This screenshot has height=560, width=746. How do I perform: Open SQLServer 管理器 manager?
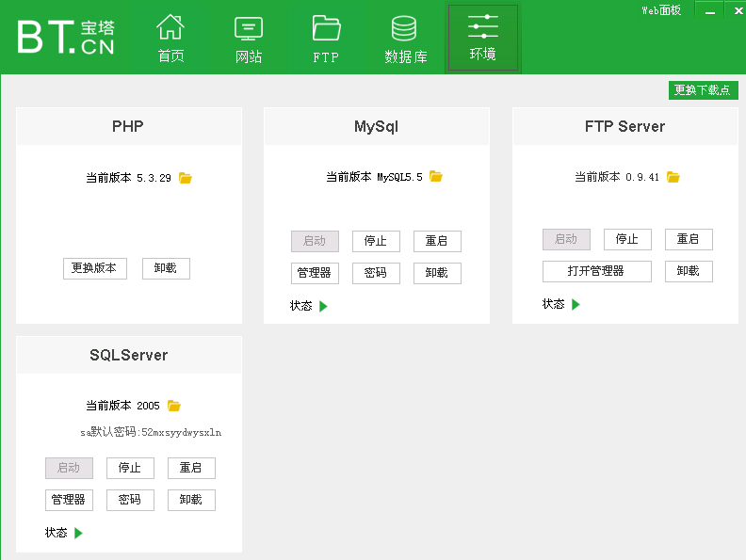coord(69,500)
